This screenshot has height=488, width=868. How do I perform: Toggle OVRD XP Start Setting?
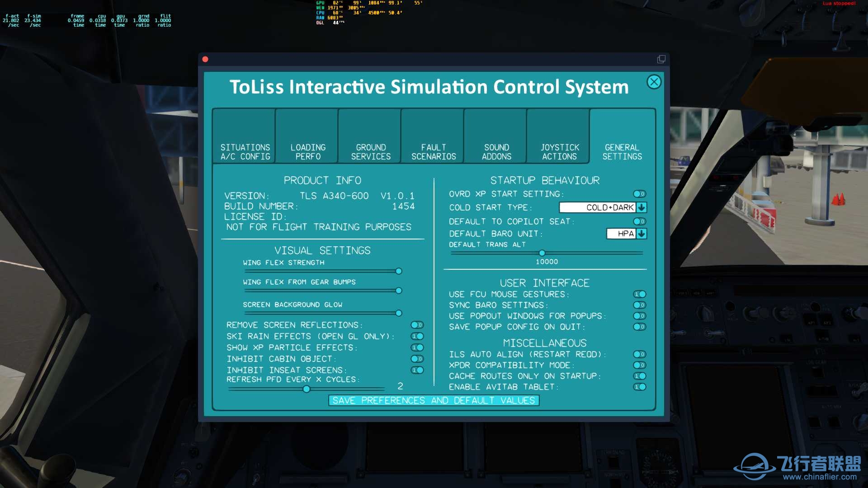point(639,194)
